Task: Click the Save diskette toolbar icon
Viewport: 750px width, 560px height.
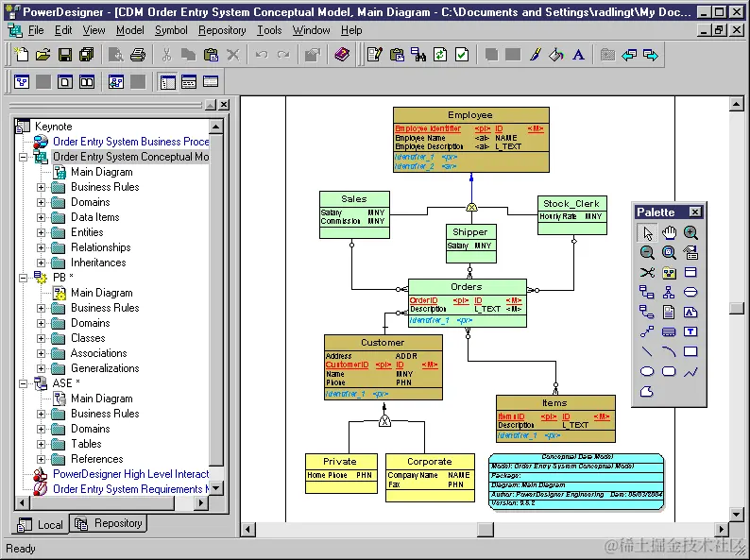Action: (x=65, y=55)
